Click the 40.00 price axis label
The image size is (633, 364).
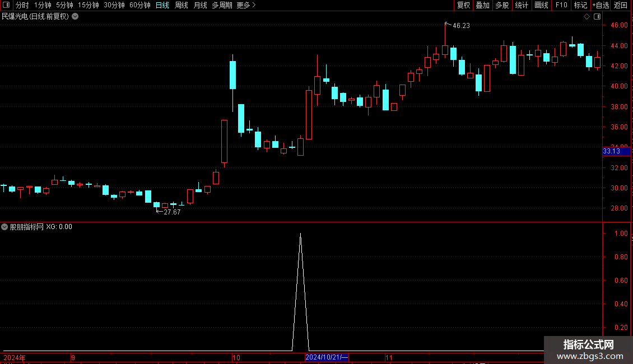click(619, 86)
